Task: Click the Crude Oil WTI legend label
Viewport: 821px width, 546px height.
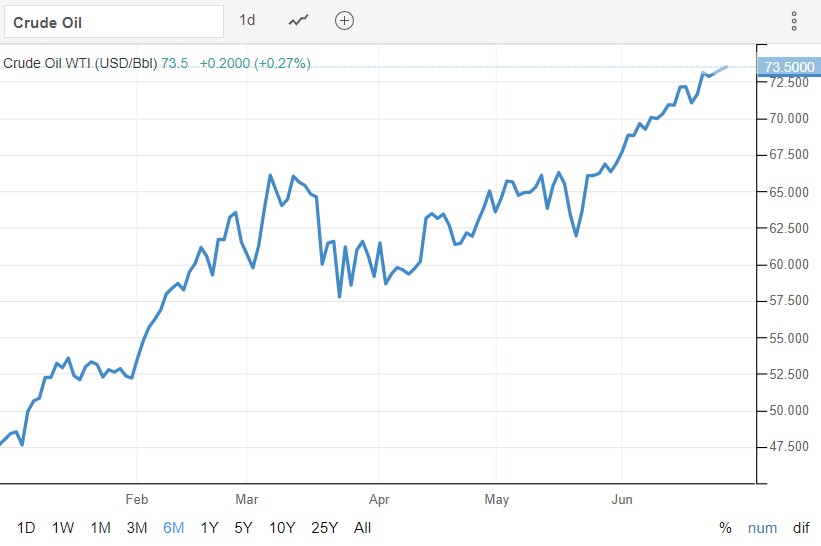Action: coord(80,63)
